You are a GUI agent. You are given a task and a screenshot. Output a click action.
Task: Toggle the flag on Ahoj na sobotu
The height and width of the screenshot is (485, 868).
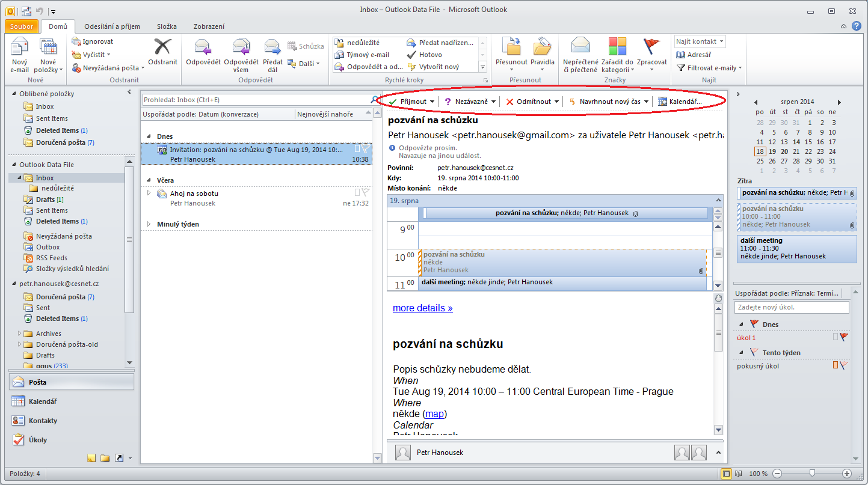[x=365, y=193]
